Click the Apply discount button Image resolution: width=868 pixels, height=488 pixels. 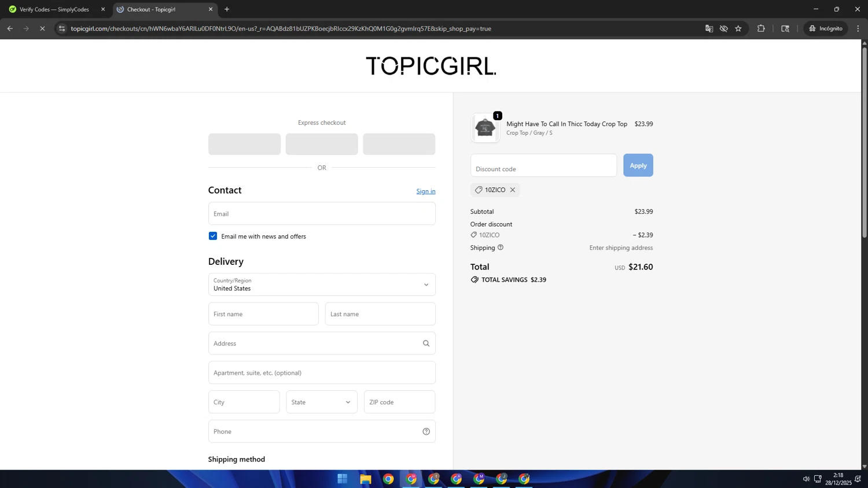point(638,165)
